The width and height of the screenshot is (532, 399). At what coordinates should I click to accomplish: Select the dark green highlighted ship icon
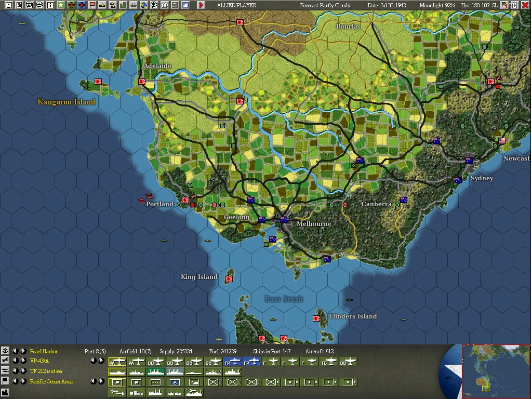(156, 372)
